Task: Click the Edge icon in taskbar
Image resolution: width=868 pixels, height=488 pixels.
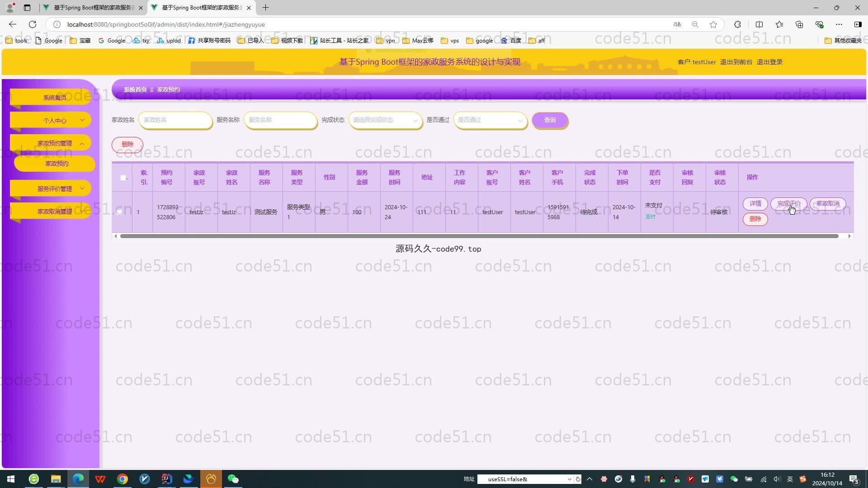Action: 78,479
